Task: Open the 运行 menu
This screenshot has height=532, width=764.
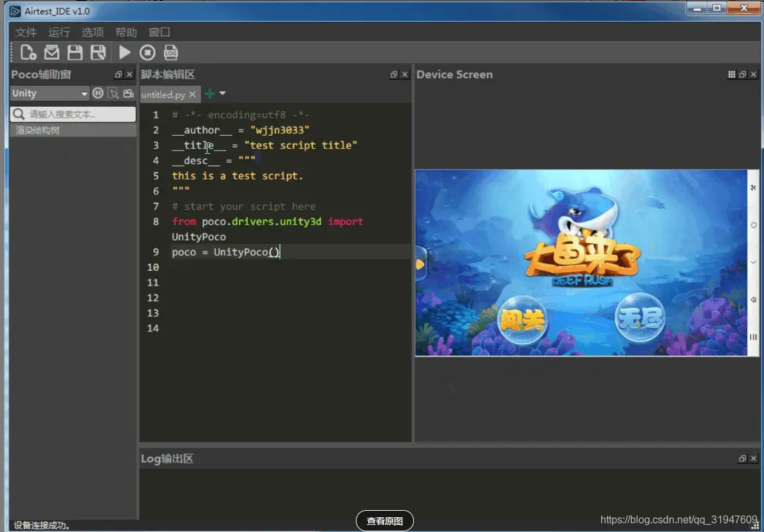Action: click(x=59, y=32)
